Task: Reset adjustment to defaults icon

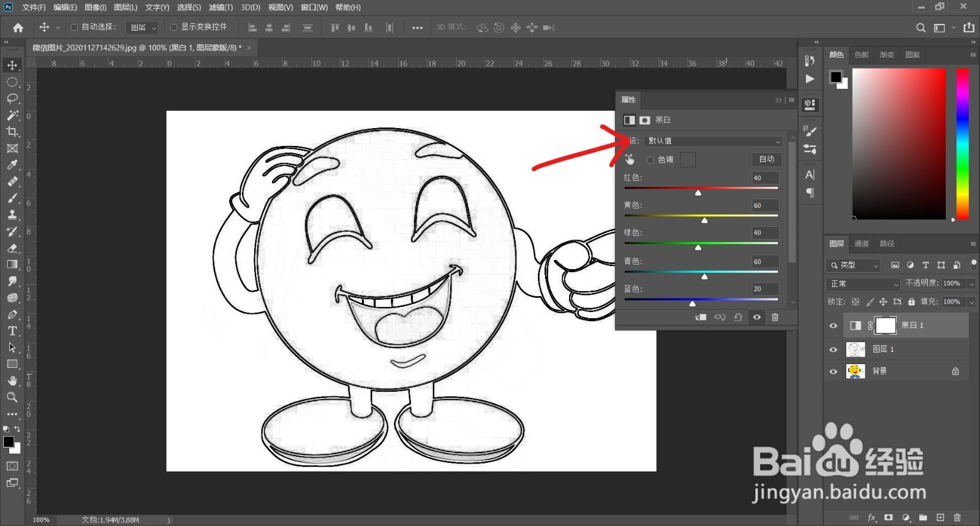Action: tap(738, 317)
